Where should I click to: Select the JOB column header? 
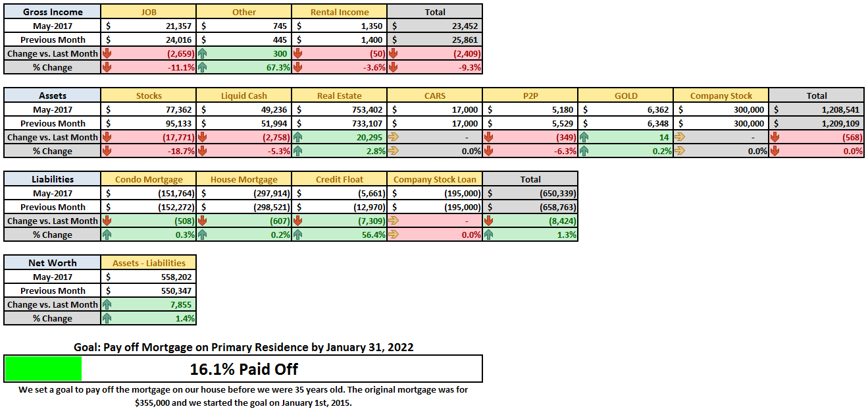149,12
